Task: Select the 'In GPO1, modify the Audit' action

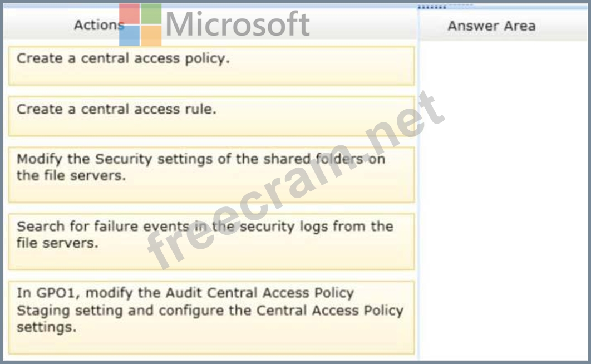Action: coord(211,317)
